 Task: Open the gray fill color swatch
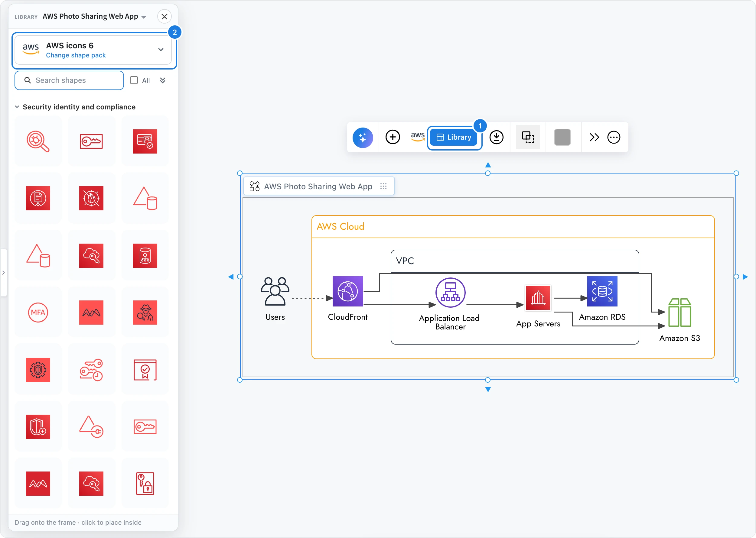(x=562, y=137)
